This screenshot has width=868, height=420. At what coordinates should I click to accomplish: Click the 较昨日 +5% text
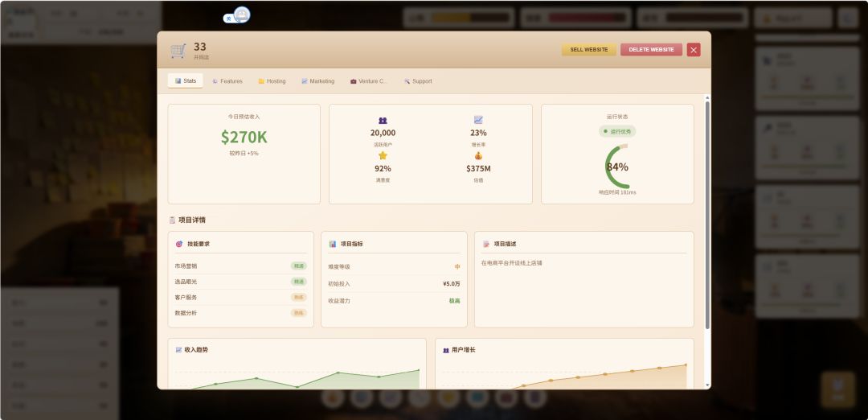point(244,153)
